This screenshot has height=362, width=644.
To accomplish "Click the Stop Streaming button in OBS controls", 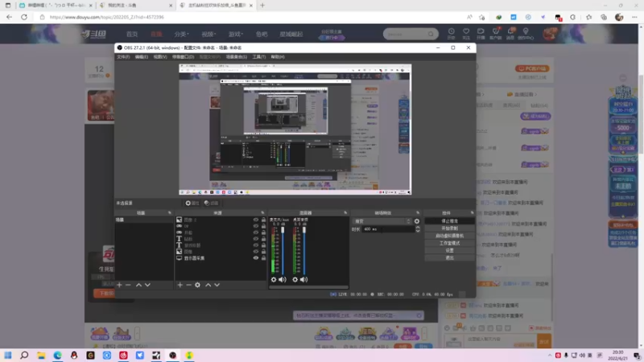I will click(449, 221).
